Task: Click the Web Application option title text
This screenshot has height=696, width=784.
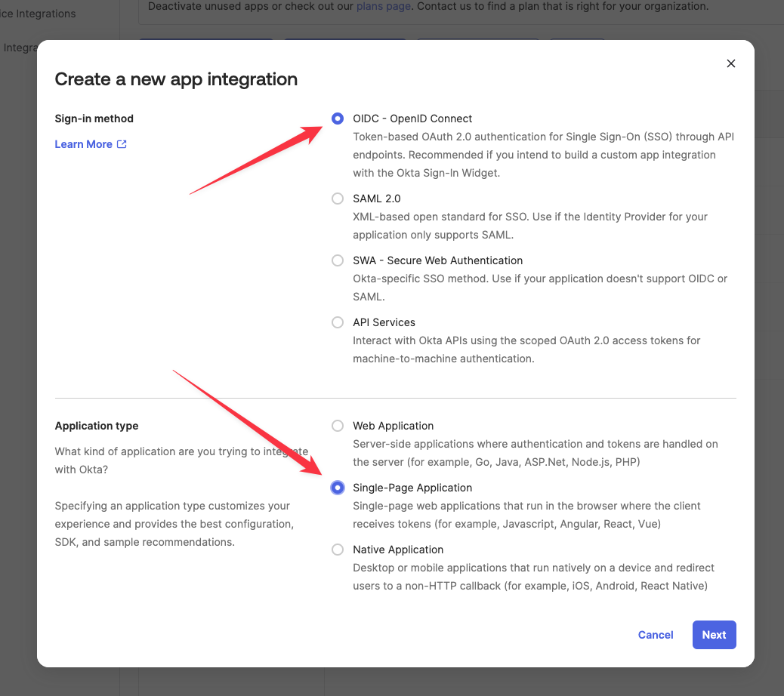Action: pos(393,426)
